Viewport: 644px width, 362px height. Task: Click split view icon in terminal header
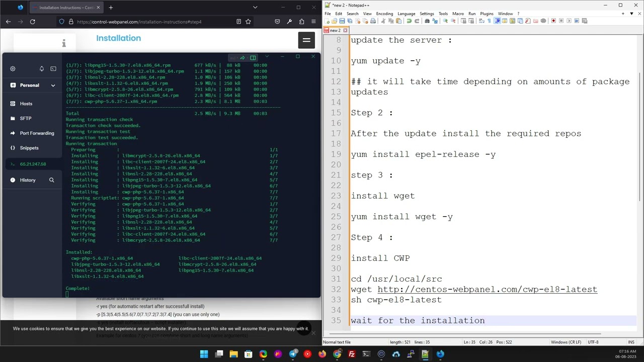click(253, 57)
